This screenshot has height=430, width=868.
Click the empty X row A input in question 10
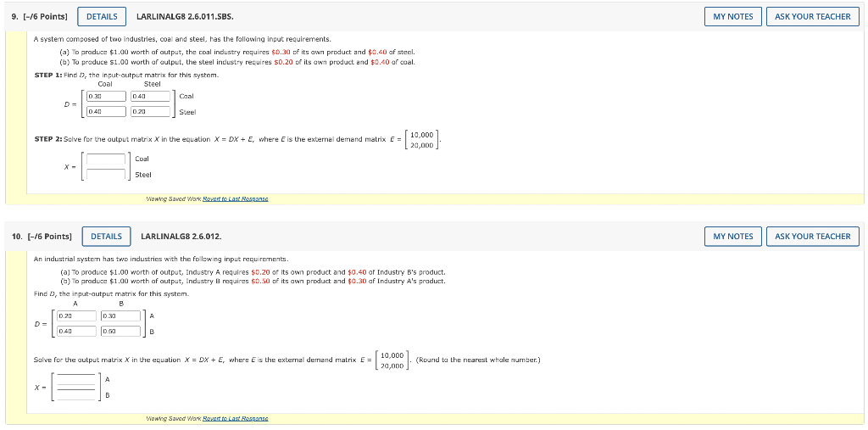pyautogui.click(x=76, y=380)
